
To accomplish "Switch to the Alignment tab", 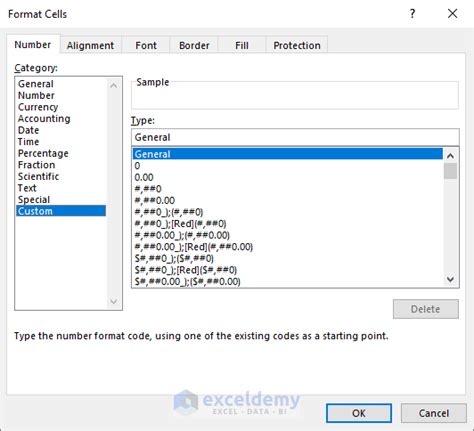I will (90, 45).
